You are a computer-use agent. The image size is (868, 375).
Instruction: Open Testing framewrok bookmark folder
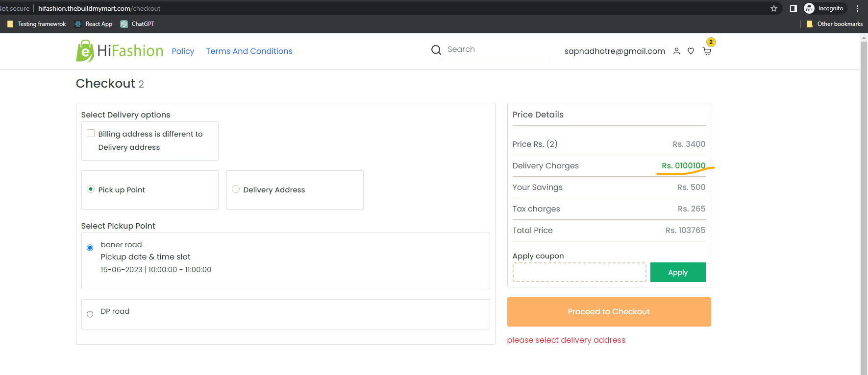[37, 24]
